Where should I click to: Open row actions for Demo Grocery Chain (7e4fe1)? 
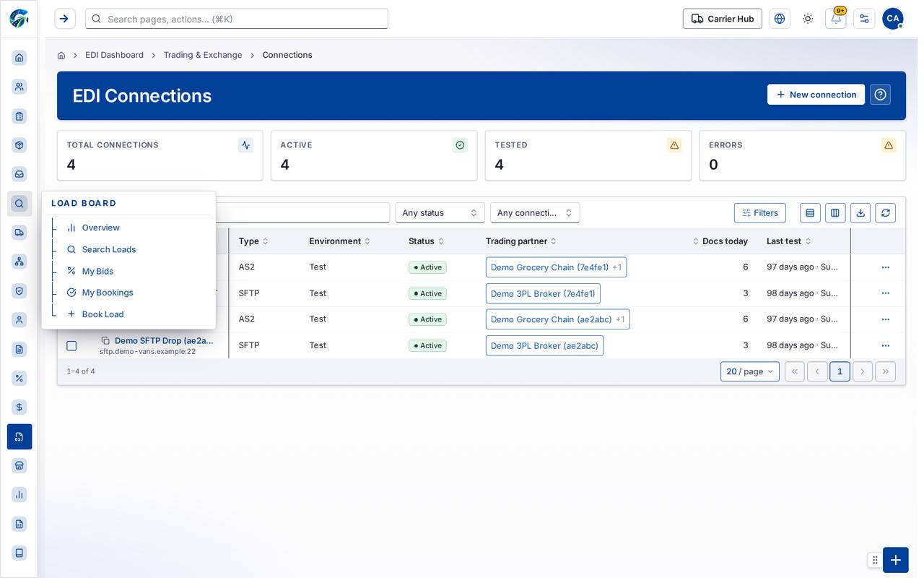[x=886, y=267]
